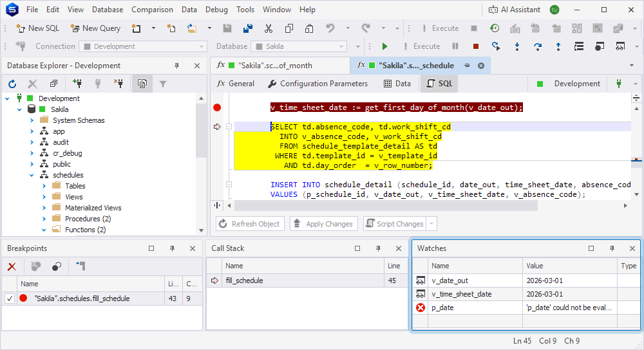This screenshot has height=350, width=644.
Task: Open the Call Stack window icon in toolbar
Action: 579,46
